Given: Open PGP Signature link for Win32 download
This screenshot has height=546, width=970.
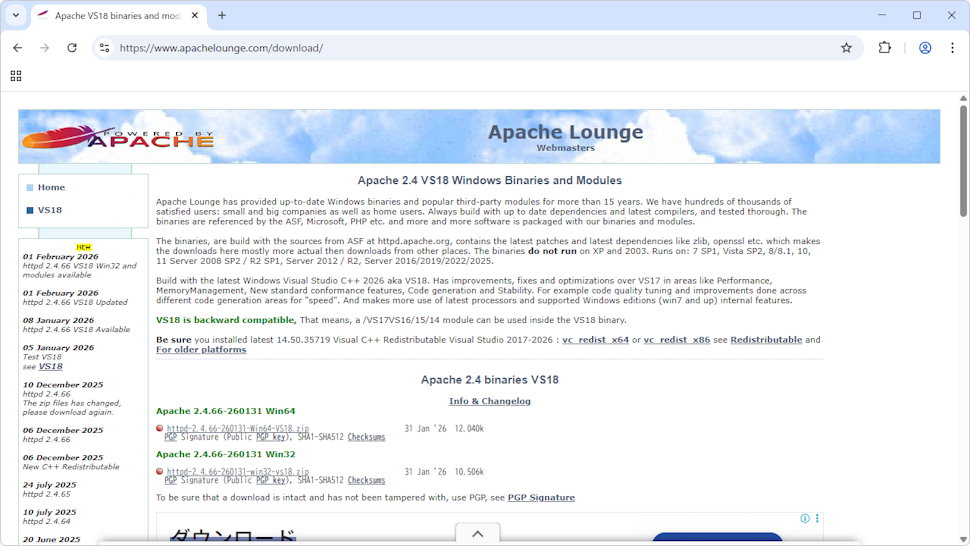Looking at the screenshot, I should (x=171, y=480).
